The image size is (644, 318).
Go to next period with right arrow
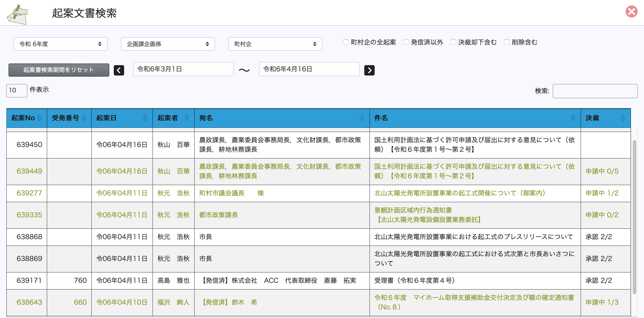tap(369, 70)
